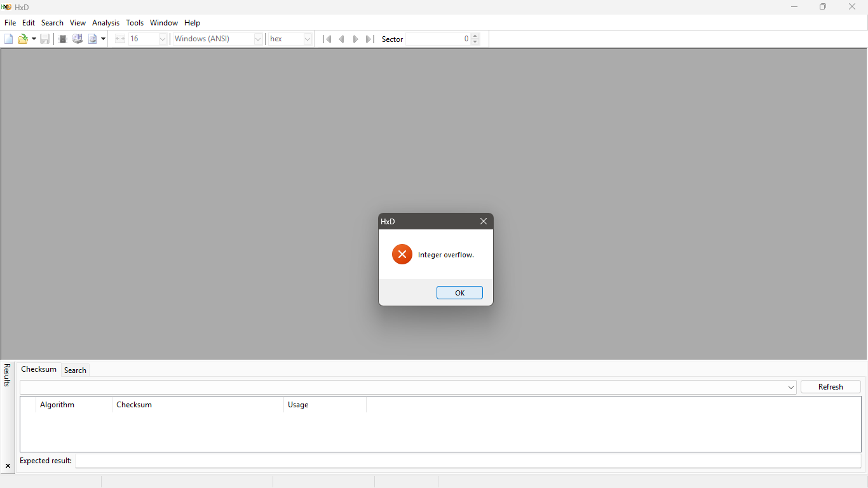Close the HxD error dialog with X
The width and height of the screenshot is (868, 488).
click(484, 221)
